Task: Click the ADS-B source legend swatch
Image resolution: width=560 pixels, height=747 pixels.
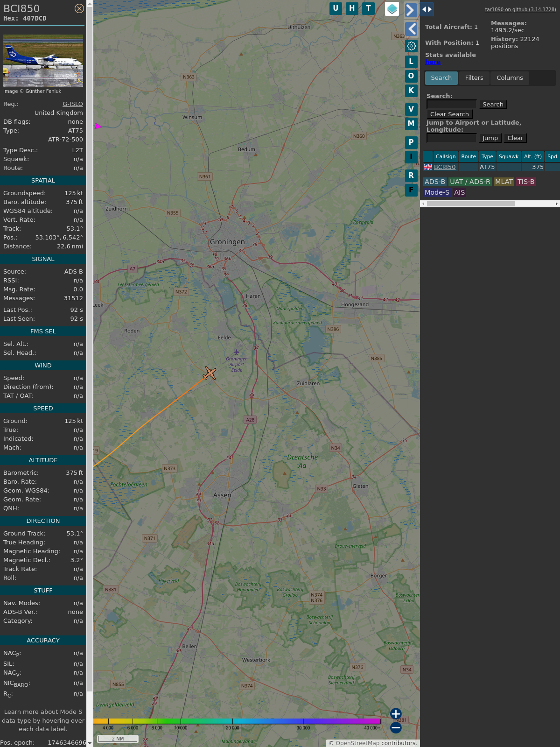Action: pos(435,182)
